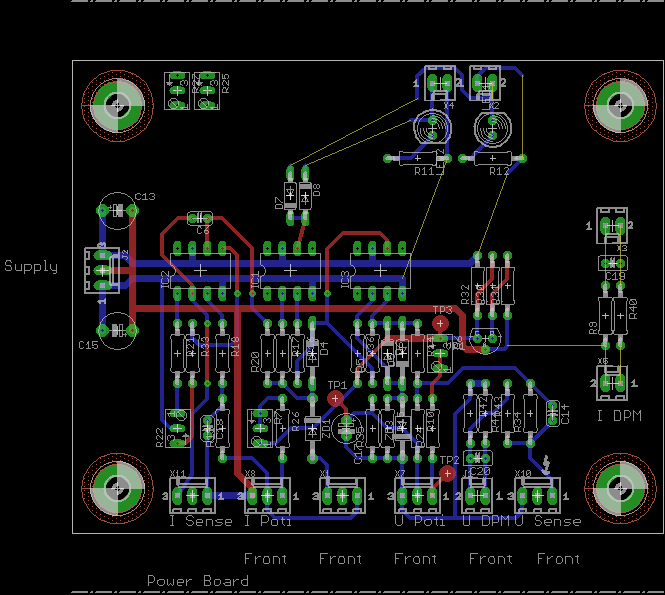Select the X8 I Poti connector
Image resolution: width=665 pixels, height=595 pixels.
[x=267, y=495]
